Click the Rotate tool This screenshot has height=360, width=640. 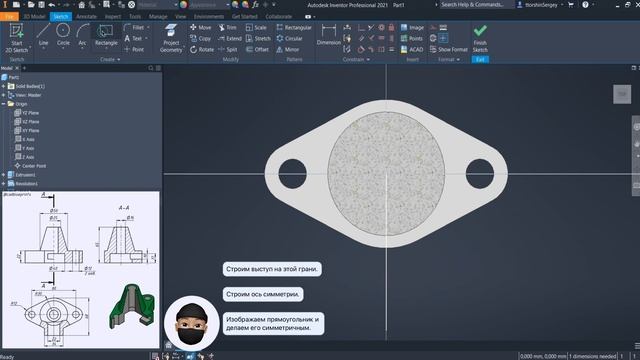tap(202, 49)
